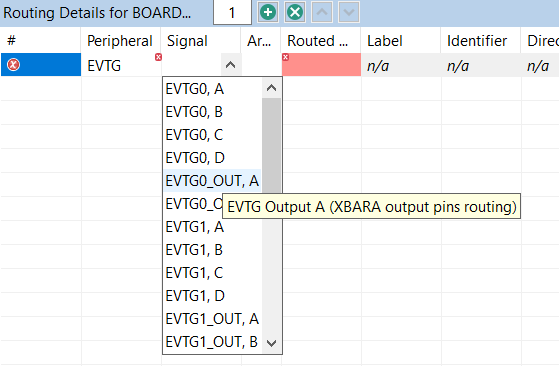
Task: Click the list scrollbar up arrow
Action: [x=271, y=88]
